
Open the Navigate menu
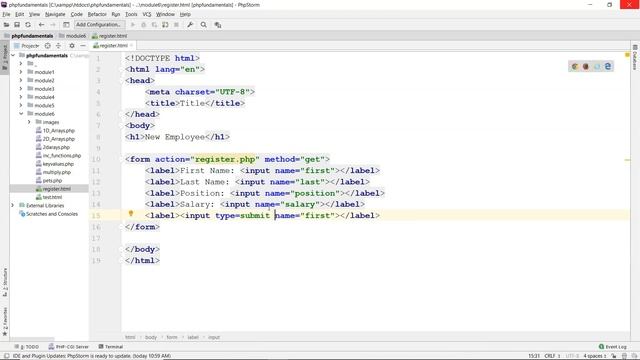[55, 14]
